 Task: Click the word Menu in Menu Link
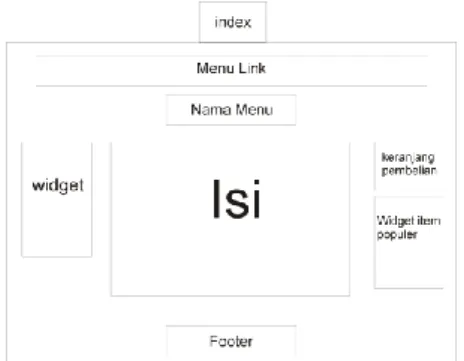click(x=215, y=68)
